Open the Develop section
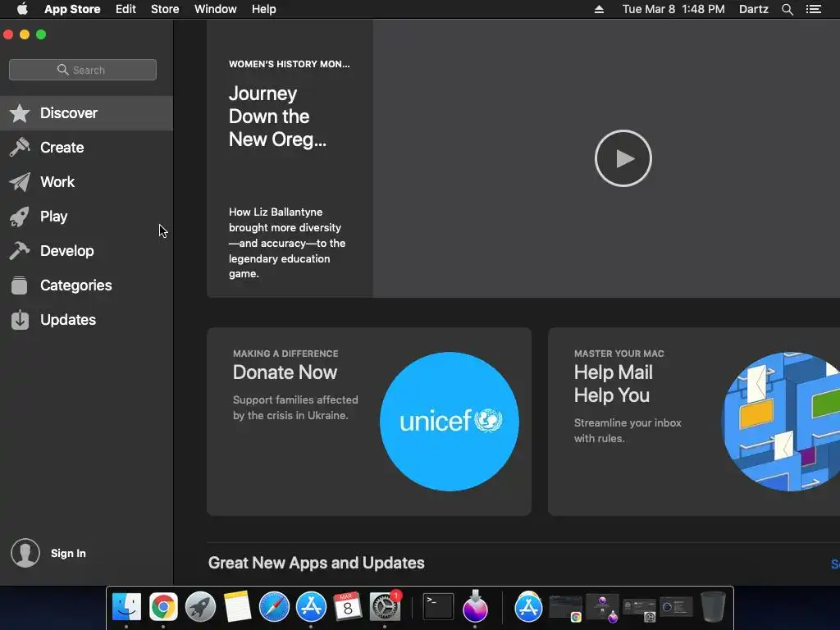This screenshot has width=840, height=630. [86, 251]
